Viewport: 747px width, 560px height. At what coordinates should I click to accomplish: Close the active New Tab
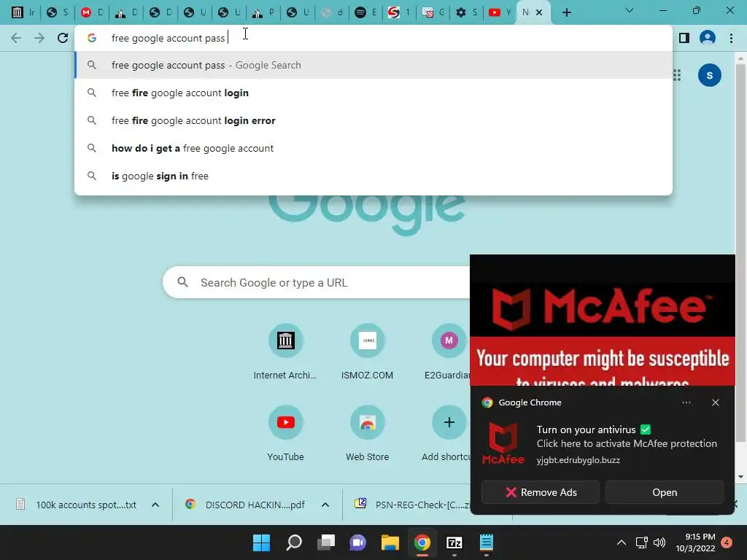click(539, 12)
